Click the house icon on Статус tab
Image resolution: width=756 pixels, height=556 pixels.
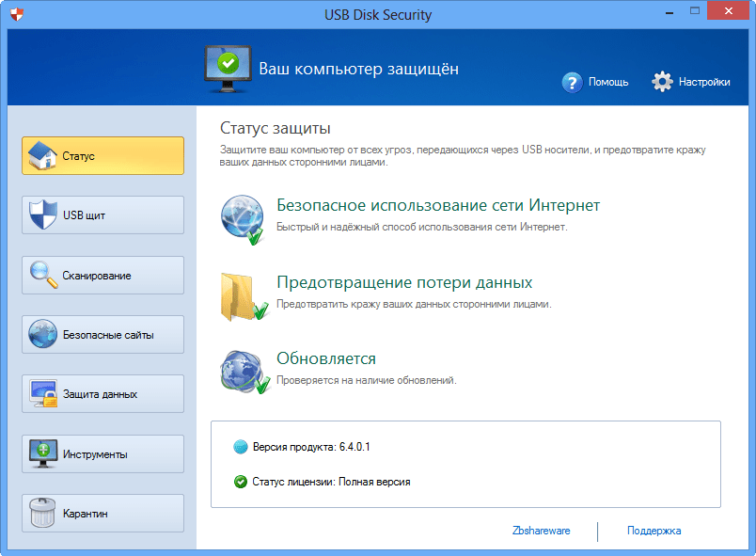(x=43, y=155)
